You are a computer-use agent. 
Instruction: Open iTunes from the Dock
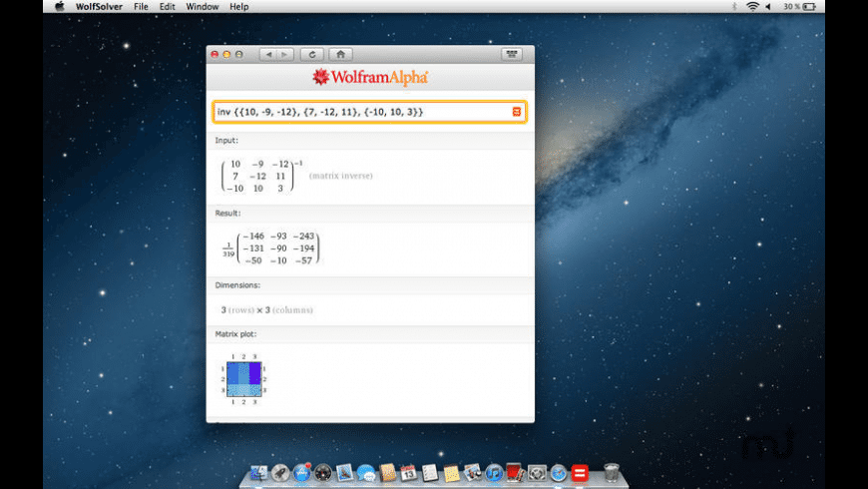click(494, 473)
